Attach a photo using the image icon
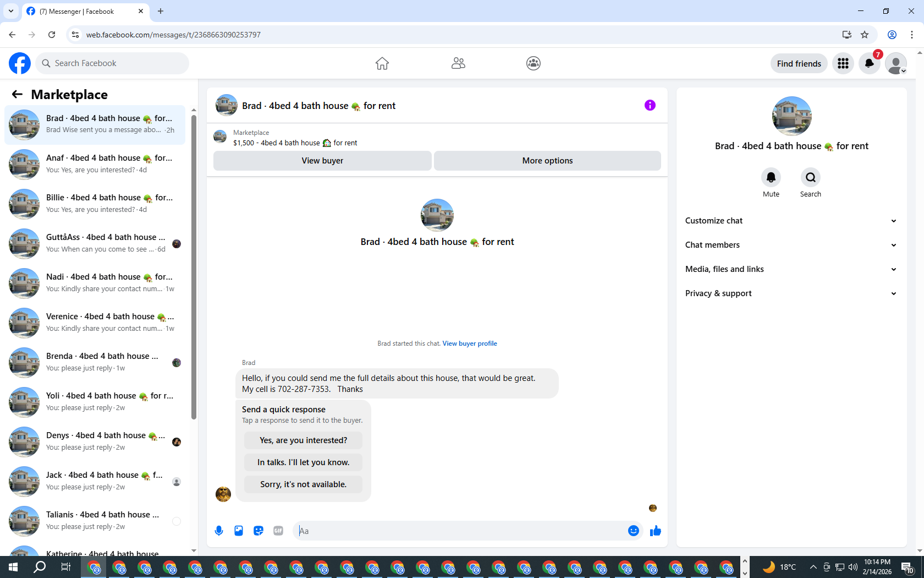This screenshot has height=578, width=924. coord(239,531)
